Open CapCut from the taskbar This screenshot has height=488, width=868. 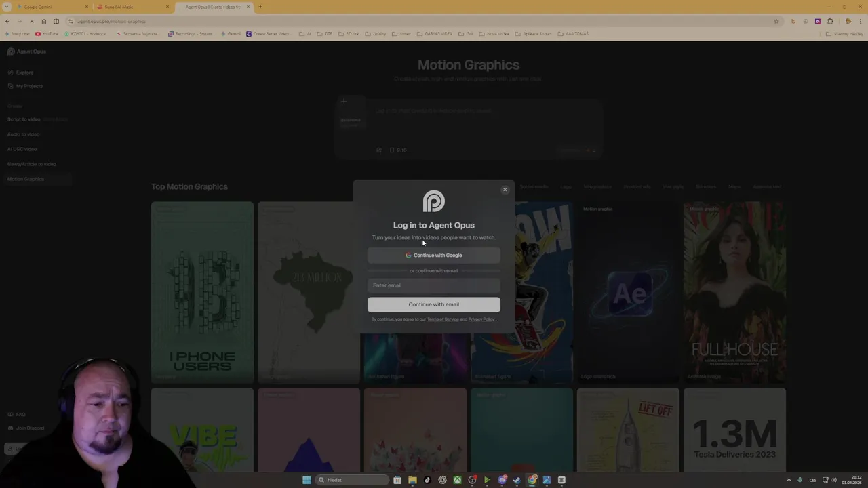click(x=561, y=480)
